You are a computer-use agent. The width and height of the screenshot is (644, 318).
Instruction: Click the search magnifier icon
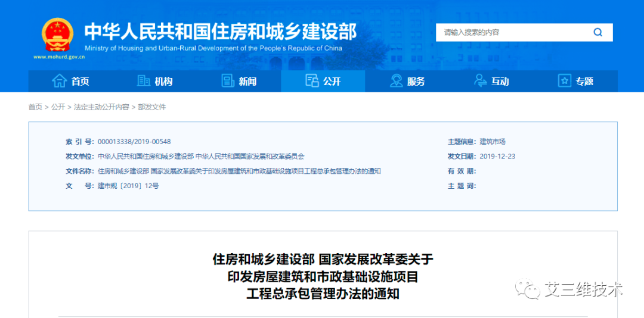[x=597, y=32]
